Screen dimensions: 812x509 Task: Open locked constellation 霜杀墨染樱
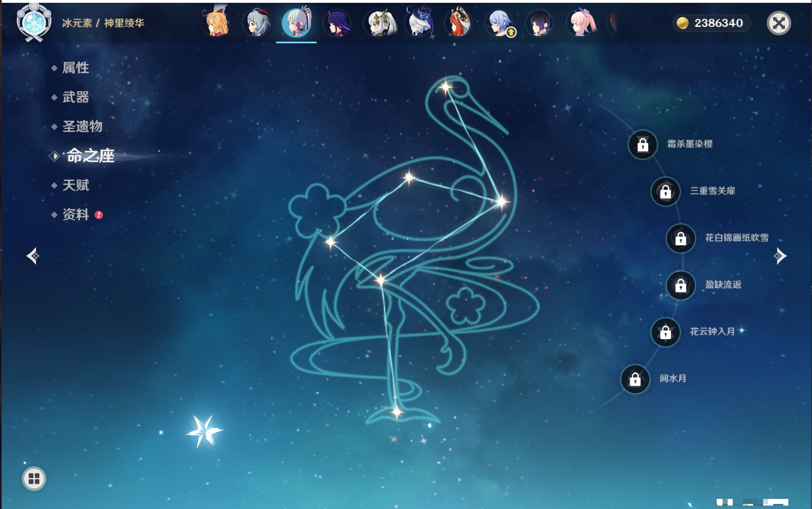click(643, 145)
